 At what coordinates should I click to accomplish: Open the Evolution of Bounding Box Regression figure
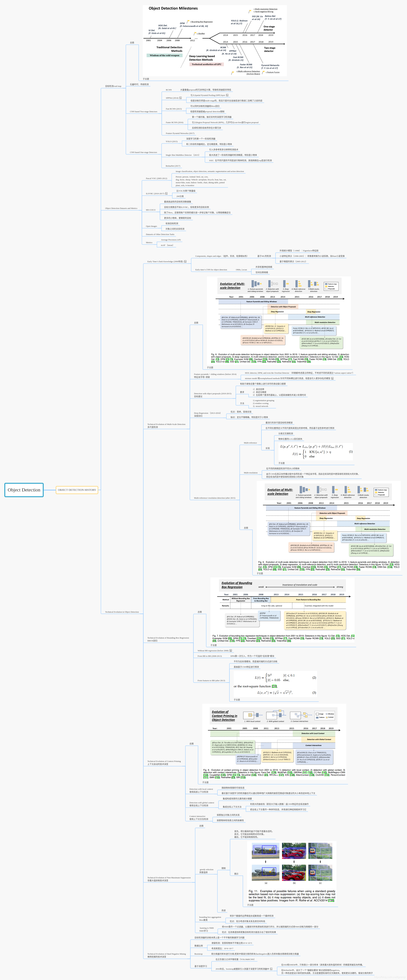point(282,610)
